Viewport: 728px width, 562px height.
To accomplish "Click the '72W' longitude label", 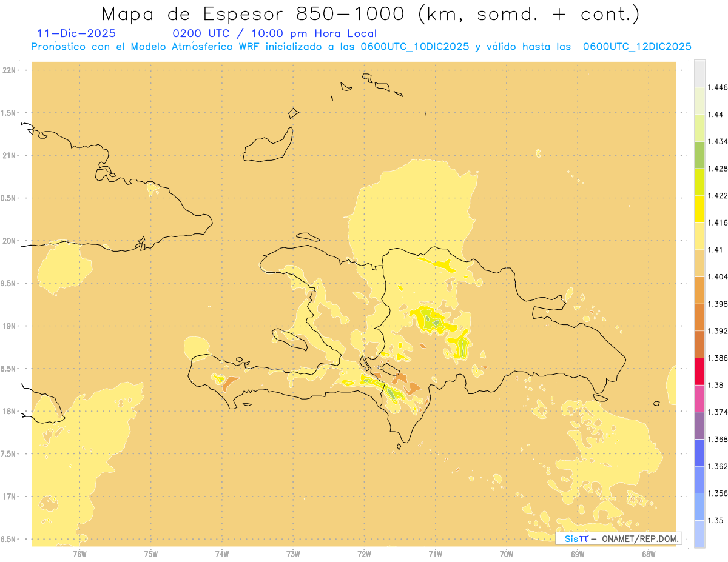I will tap(364, 554).
